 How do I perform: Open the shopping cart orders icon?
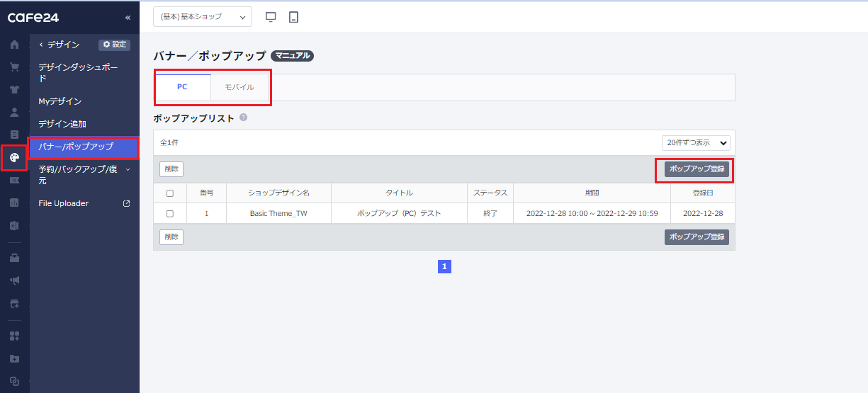(x=14, y=67)
